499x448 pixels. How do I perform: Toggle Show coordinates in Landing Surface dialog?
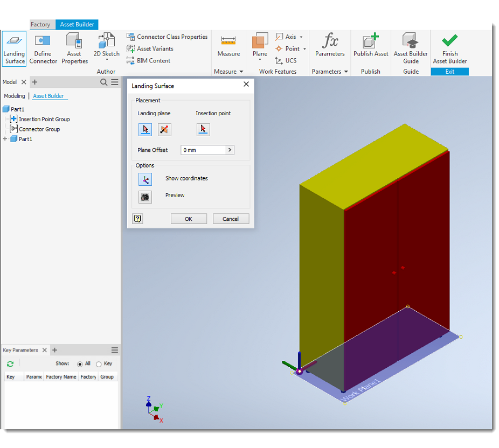point(145,179)
